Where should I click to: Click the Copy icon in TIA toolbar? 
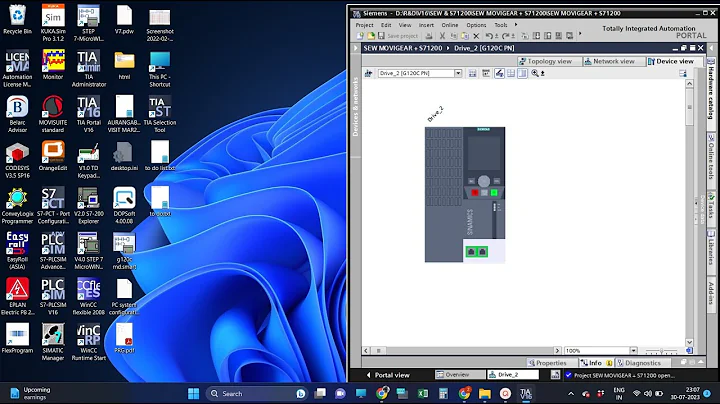tap(454, 36)
